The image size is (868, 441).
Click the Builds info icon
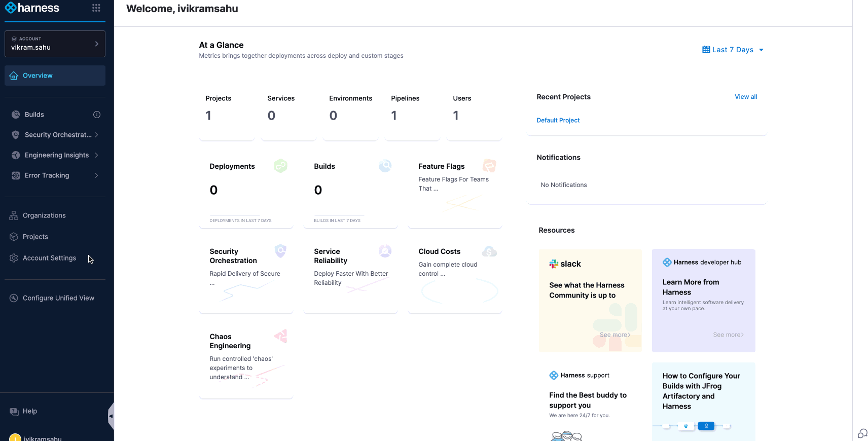click(97, 115)
